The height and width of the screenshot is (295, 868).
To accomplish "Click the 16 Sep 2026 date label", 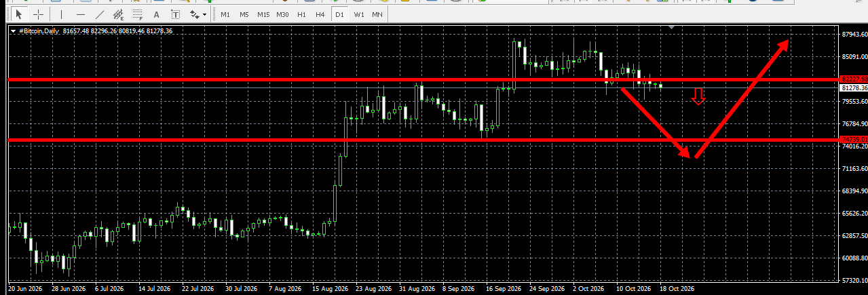I will click(x=504, y=288).
